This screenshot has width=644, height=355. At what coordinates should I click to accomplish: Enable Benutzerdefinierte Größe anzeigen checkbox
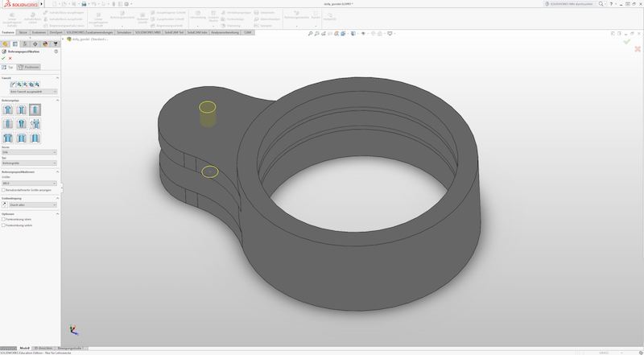(x=3, y=190)
